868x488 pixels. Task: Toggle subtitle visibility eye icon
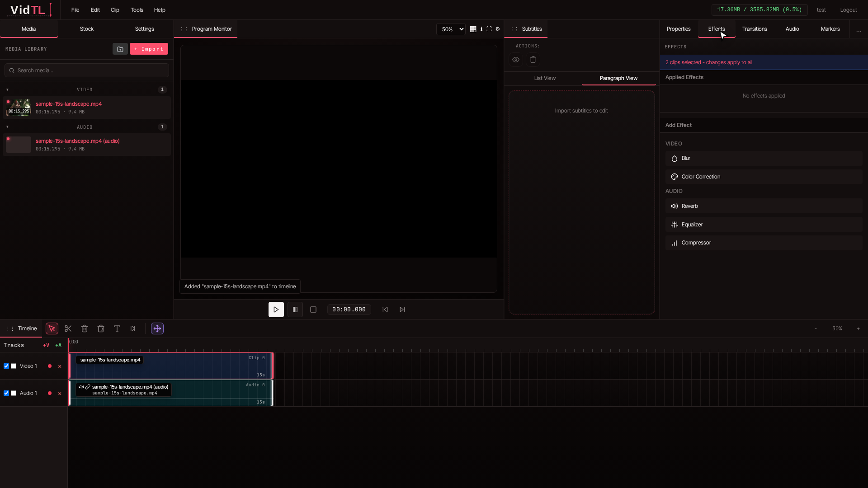(x=516, y=60)
